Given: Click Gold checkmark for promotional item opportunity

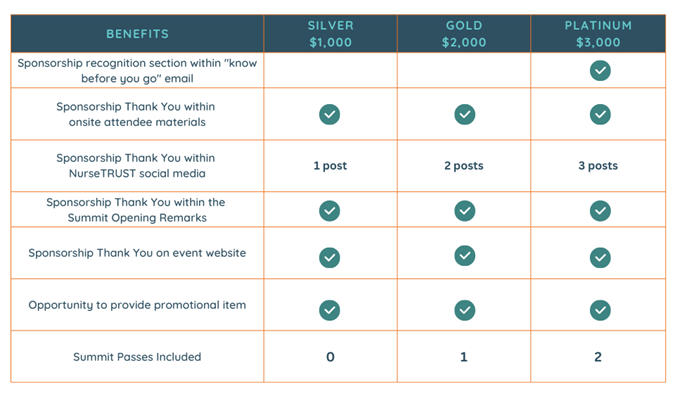Looking at the screenshot, I should click(465, 310).
